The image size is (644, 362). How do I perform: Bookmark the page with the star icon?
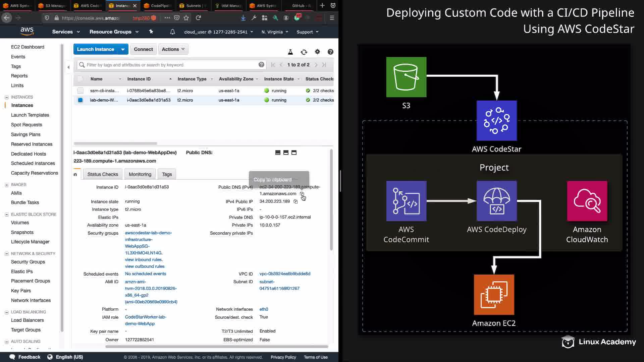point(186,18)
